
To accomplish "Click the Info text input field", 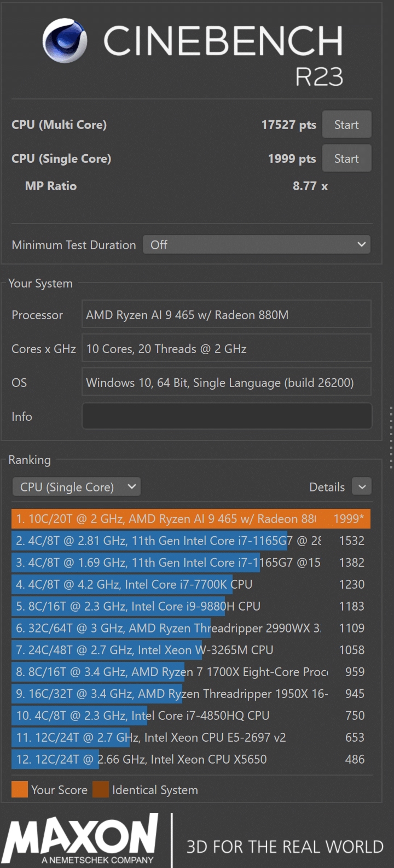I will pos(227,417).
